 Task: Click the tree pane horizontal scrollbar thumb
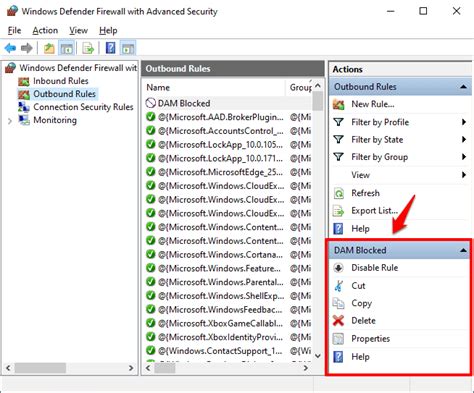coord(40,368)
